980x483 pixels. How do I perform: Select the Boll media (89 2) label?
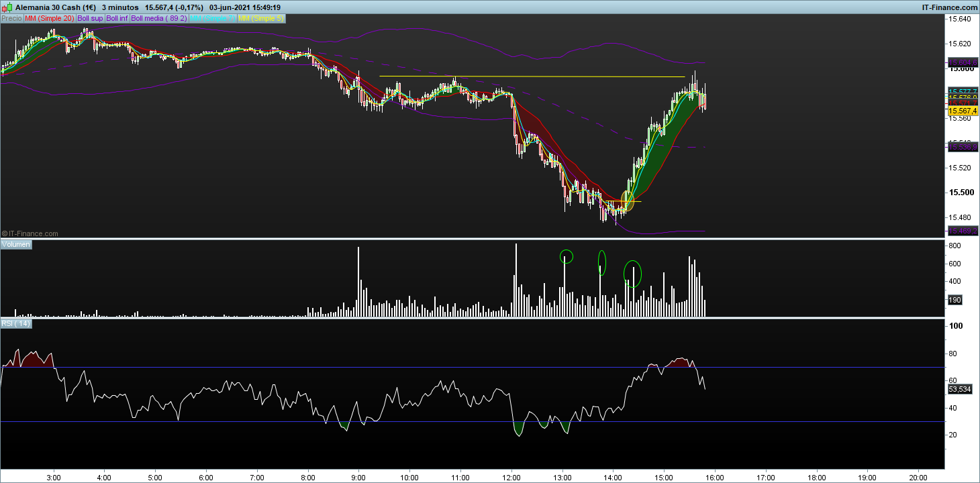tap(158, 19)
